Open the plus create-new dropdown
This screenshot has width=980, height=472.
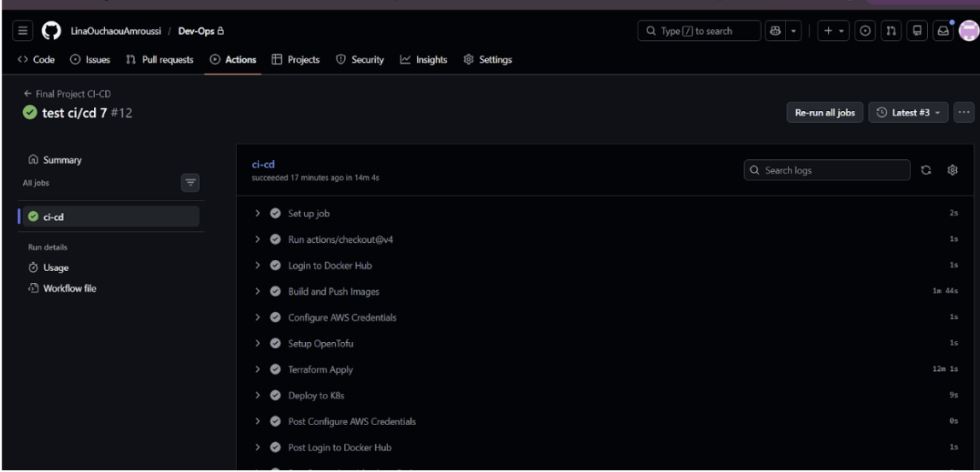(x=833, y=31)
